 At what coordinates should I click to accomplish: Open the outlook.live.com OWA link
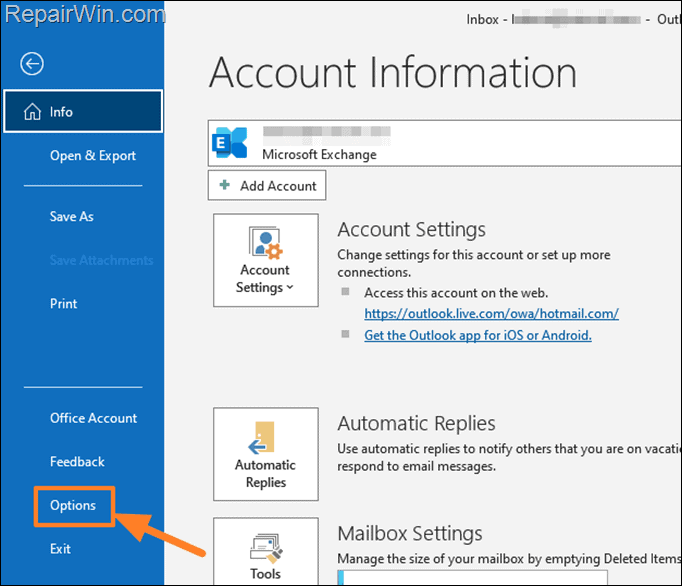[491, 314]
